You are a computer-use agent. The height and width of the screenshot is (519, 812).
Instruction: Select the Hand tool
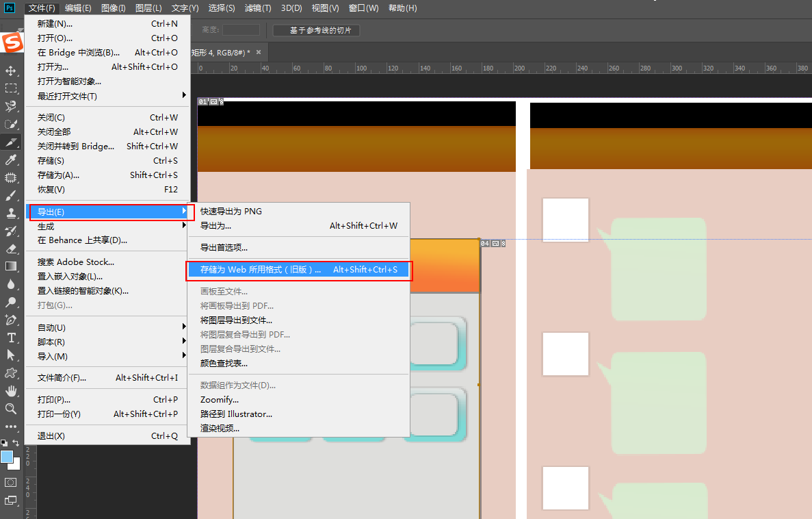11,391
